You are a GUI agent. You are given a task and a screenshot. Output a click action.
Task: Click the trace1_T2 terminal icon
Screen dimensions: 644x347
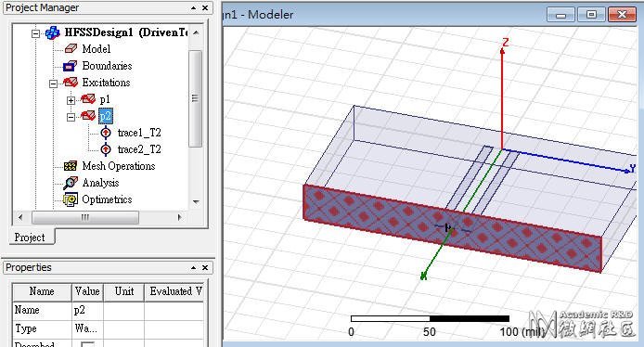tap(106, 133)
